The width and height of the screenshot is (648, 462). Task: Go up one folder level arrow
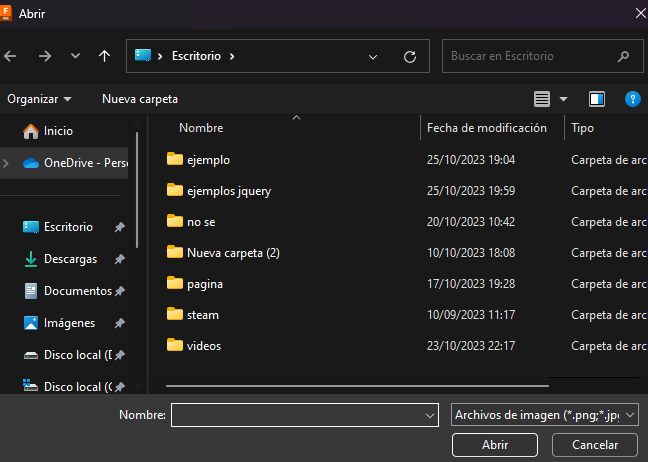tap(105, 56)
